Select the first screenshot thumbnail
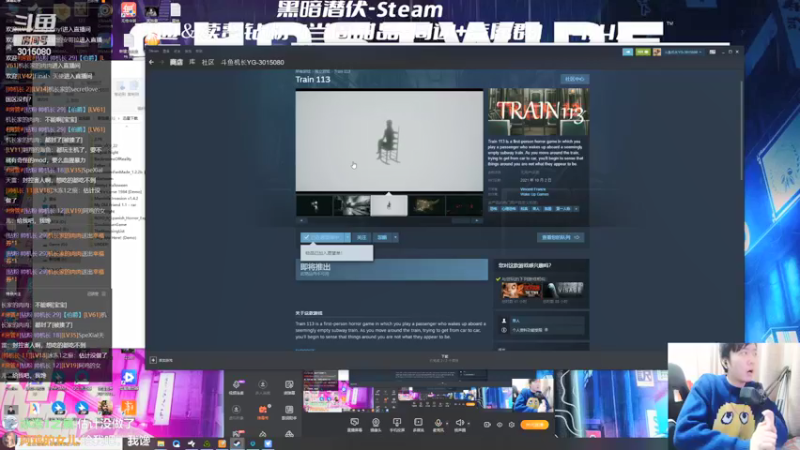 pos(314,206)
